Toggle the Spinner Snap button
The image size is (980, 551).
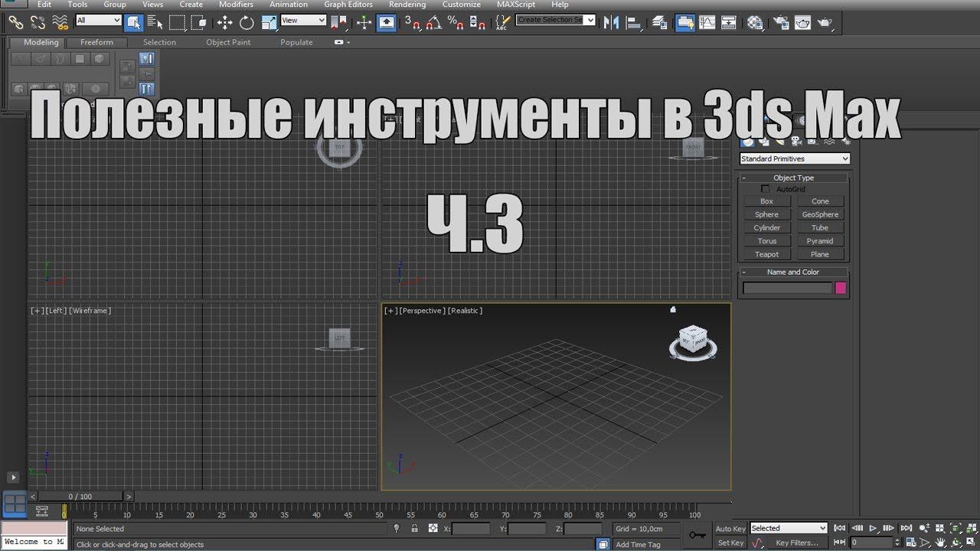coord(476,22)
